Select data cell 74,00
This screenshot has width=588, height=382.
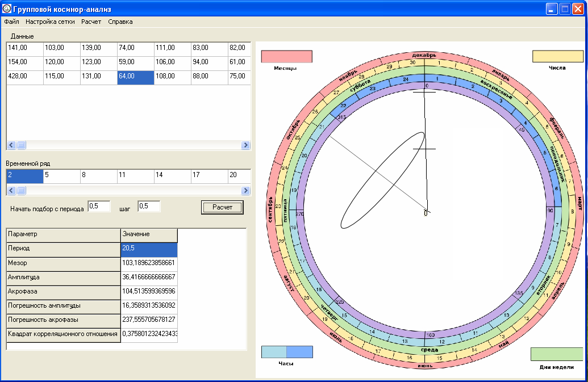click(136, 49)
